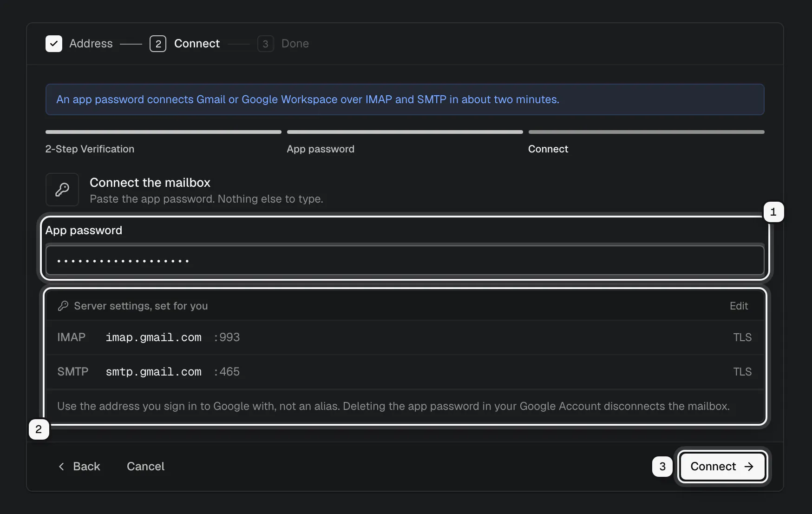This screenshot has width=812, height=514.
Task: Click the IMAP protocol label
Action: tap(71, 337)
